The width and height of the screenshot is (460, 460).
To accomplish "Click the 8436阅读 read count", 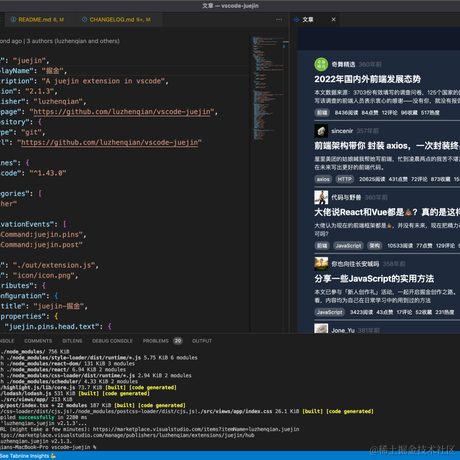I will (346, 113).
